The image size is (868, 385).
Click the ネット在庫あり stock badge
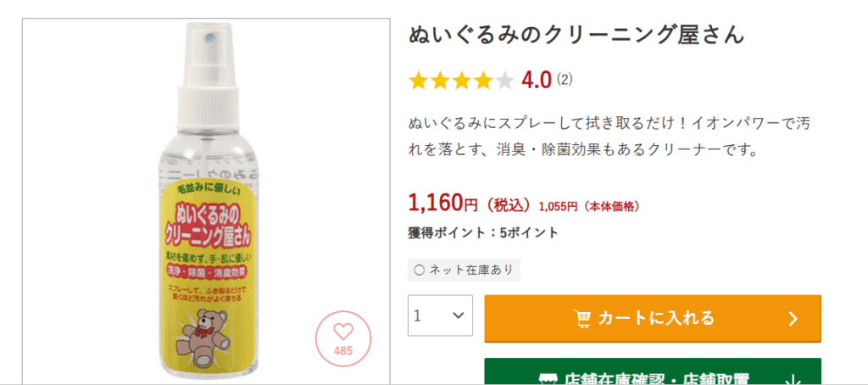tap(464, 271)
